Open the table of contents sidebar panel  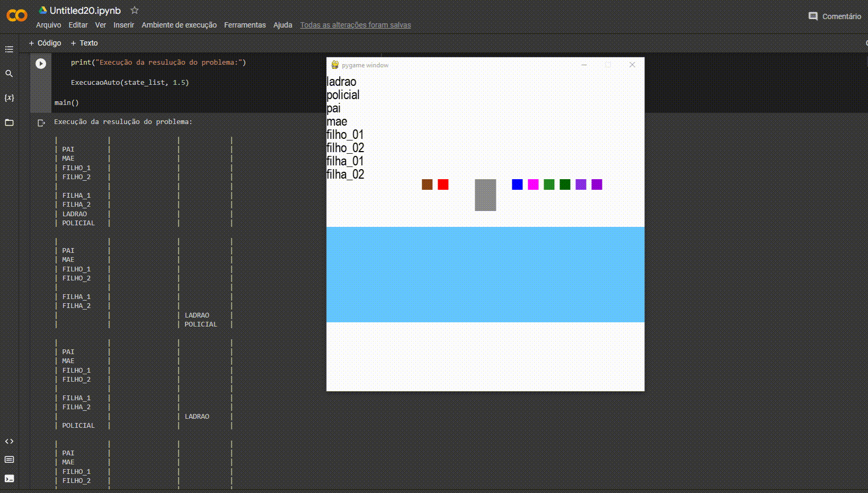[x=9, y=49]
